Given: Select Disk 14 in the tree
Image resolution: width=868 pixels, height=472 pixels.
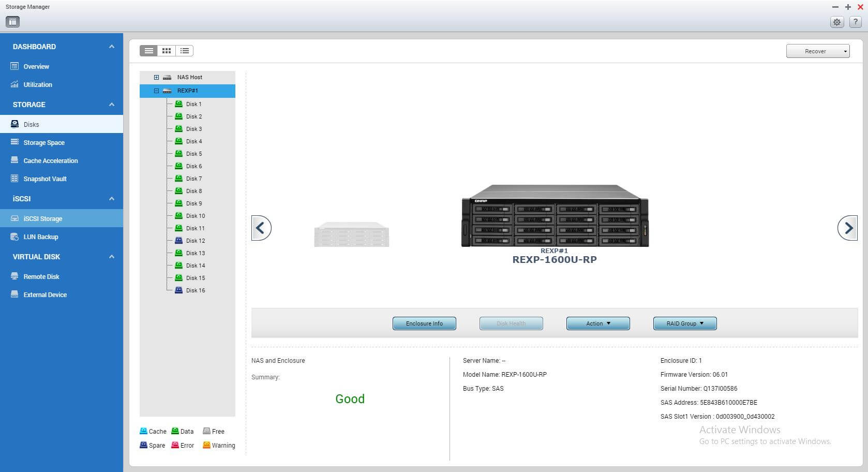Looking at the screenshot, I should click(x=196, y=265).
